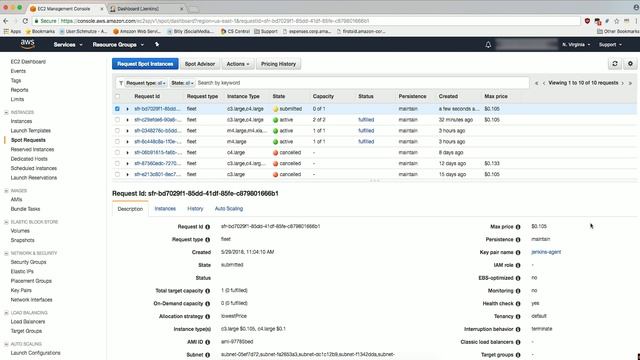Click the browser back arrow
The width and height of the screenshot is (640, 360).
[x=5, y=21]
